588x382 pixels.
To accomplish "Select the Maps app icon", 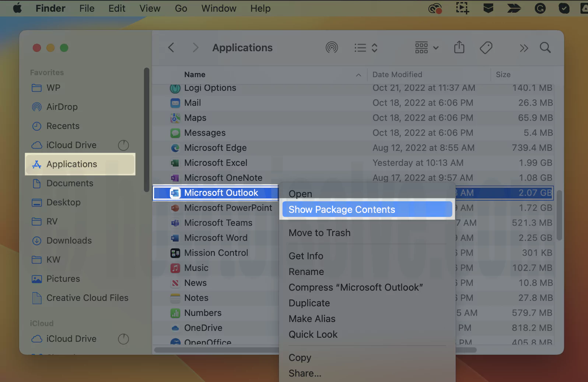I will point(175,118).
